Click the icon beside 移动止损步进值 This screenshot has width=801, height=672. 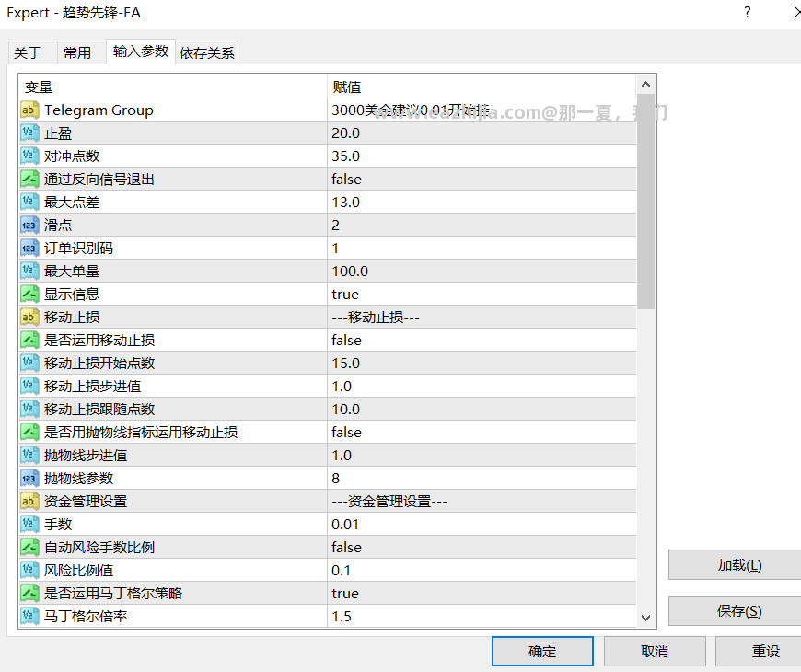(29, 386)
